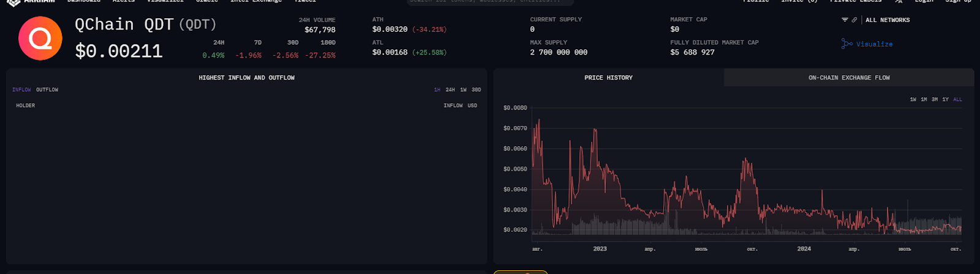Switch to the OUTFLOW tab
The width and height of the screenshot is (980, 274).
(47, 90)
